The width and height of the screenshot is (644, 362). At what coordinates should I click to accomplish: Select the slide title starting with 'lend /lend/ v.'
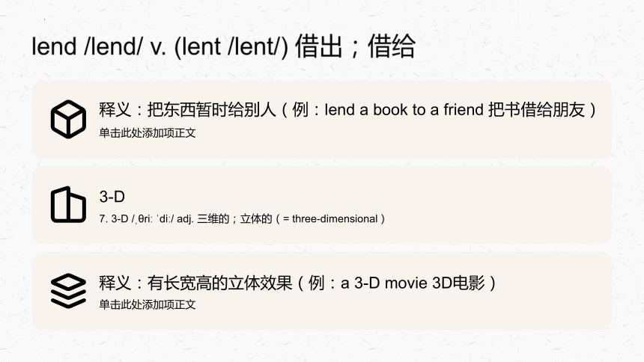click(x=223, y=46)
